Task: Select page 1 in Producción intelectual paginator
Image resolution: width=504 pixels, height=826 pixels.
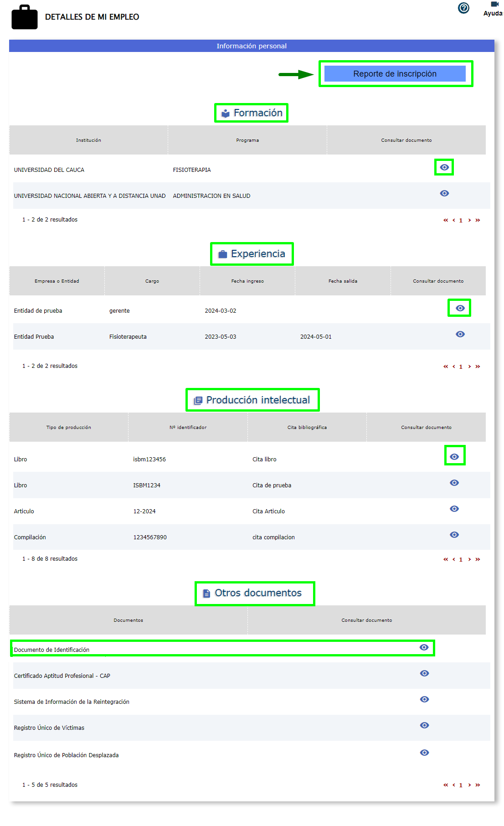Action: point(461,560)
